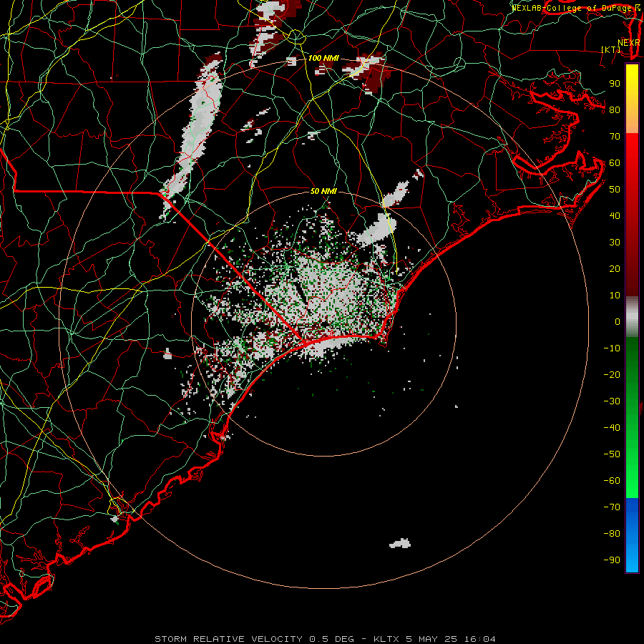Click the minus 40 scale label
644x644 pixels.
[612, 428]
